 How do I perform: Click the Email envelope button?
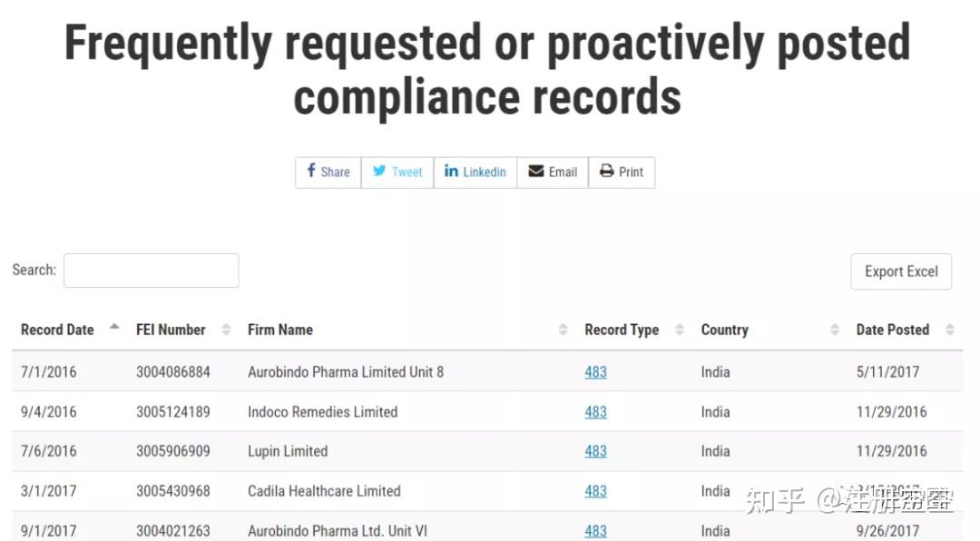(553, 172)
